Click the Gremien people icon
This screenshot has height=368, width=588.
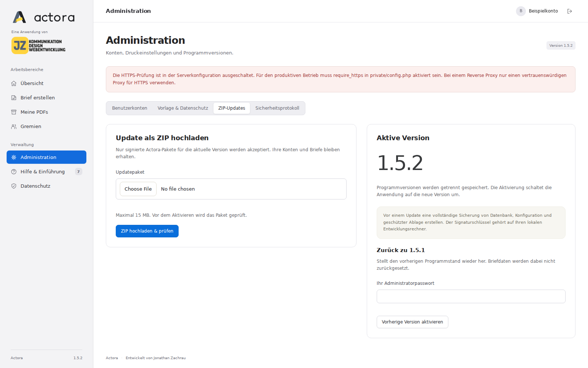point(14,127)
